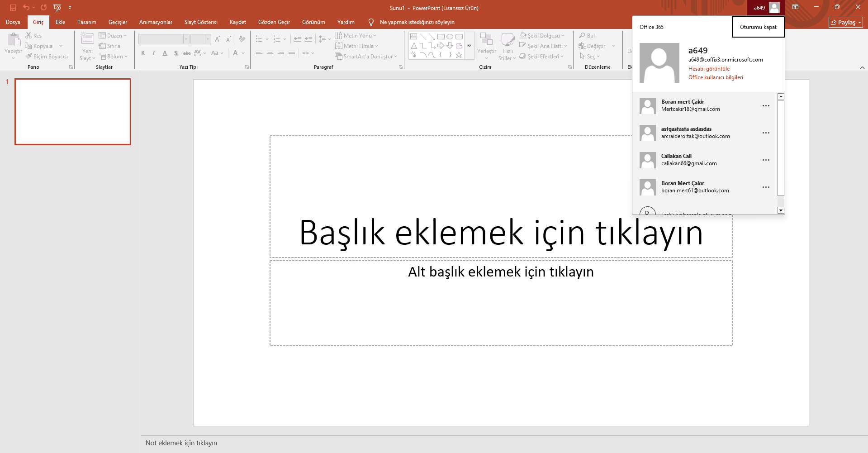Open the font name combo box arrow

(x=186, y=39)
